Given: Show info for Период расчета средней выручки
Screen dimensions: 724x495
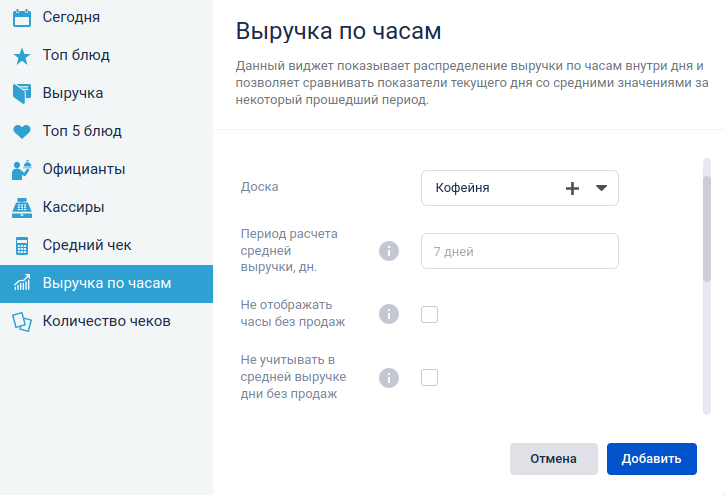Looking at the screenshot, I should coord(389,251).
